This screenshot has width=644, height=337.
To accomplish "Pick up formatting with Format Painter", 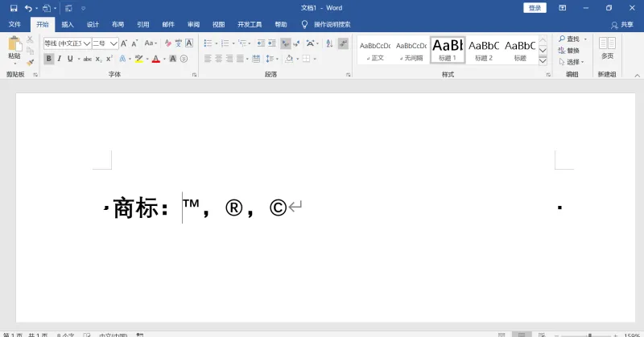I will [30, 63].
